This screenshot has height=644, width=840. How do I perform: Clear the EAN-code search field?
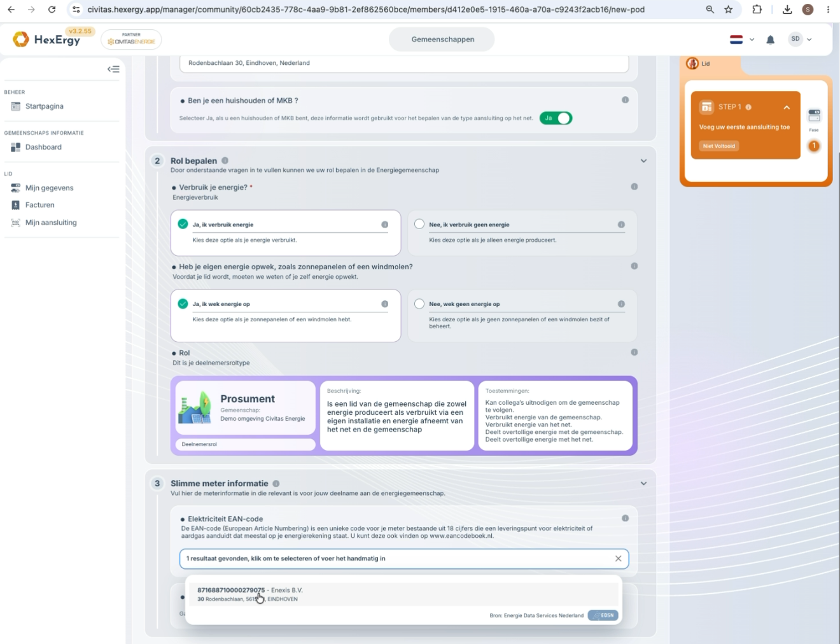coord(618,559)
